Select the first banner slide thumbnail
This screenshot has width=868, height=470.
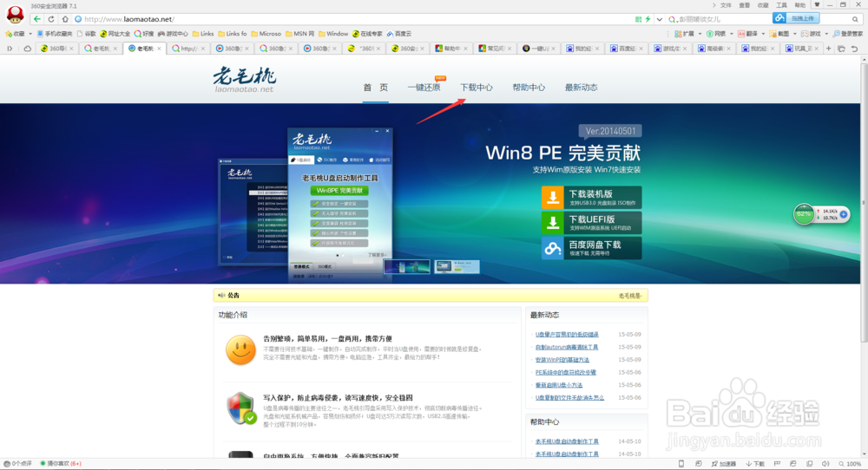click(406, 266)
